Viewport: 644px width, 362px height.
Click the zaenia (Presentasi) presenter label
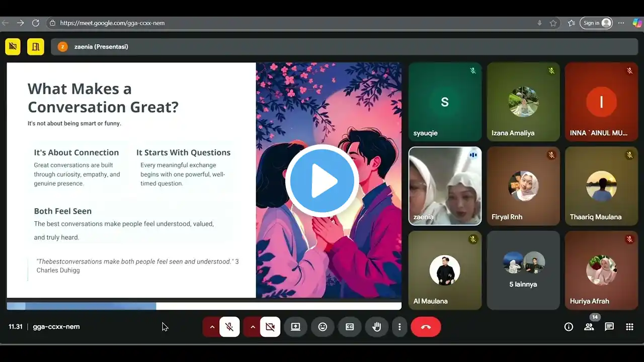[x=101, y=47]
